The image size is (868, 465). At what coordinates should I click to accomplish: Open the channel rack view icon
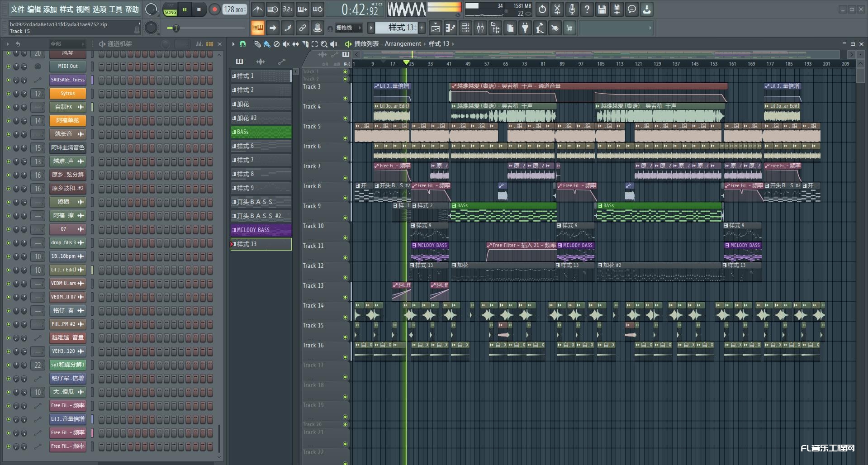click(465, 28)
